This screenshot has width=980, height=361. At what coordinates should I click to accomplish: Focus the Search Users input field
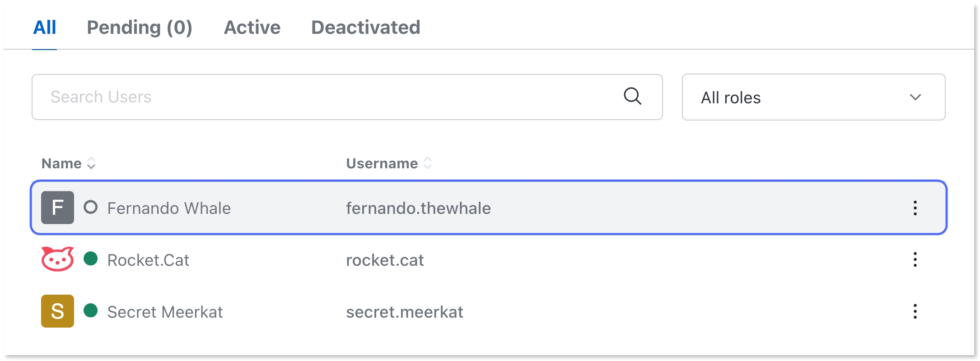click(347, 97)
